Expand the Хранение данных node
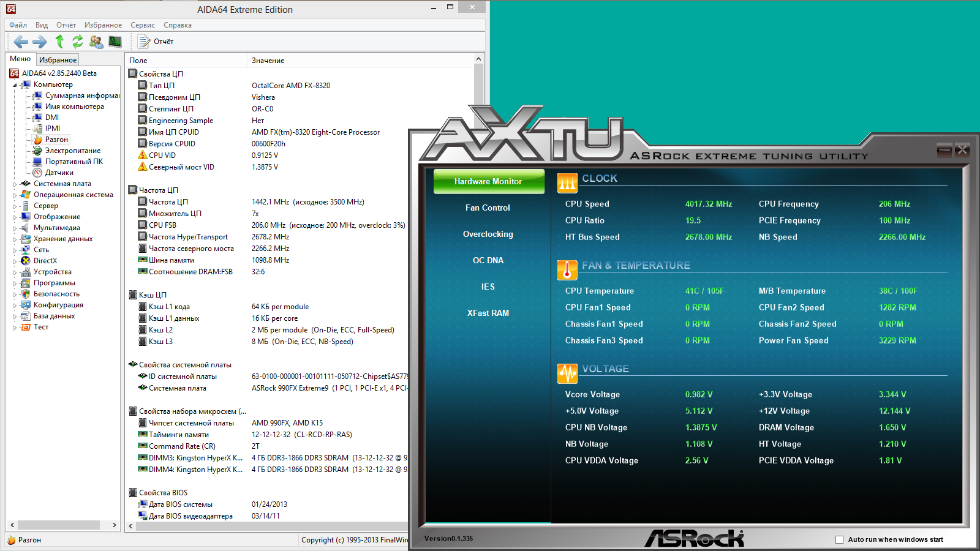Image resolution: width=980 pixels, height=551 pixels. (x=15, y=239)
